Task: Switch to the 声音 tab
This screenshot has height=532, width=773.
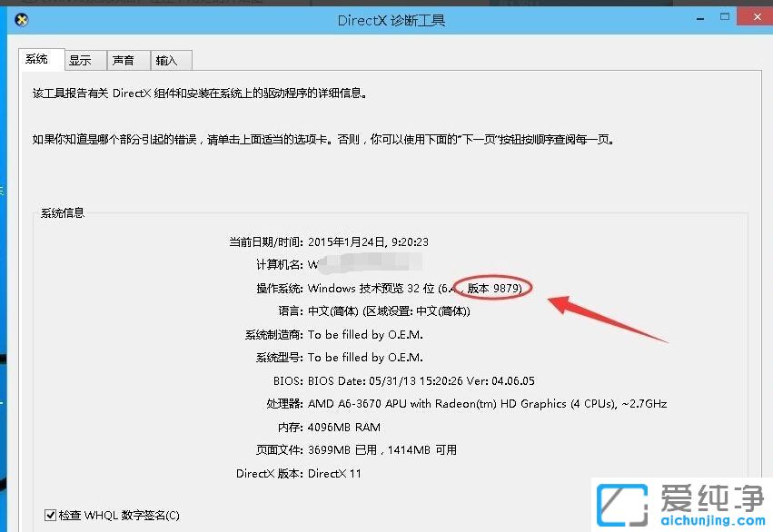Action: [x=127, y=59]
